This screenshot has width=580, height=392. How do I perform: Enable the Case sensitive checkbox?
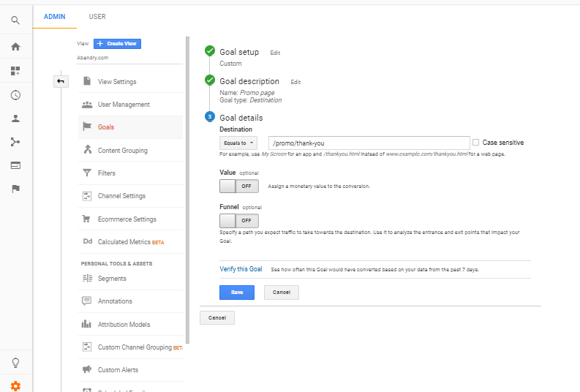[x=475, y=143]
